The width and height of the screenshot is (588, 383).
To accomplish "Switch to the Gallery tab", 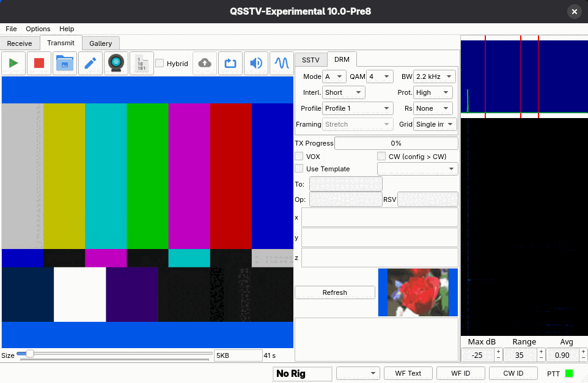I will click(x=100, y=43).
